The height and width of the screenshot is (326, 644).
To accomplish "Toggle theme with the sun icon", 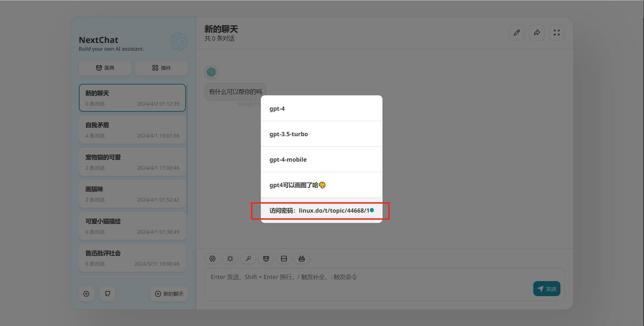I will 230,259.
